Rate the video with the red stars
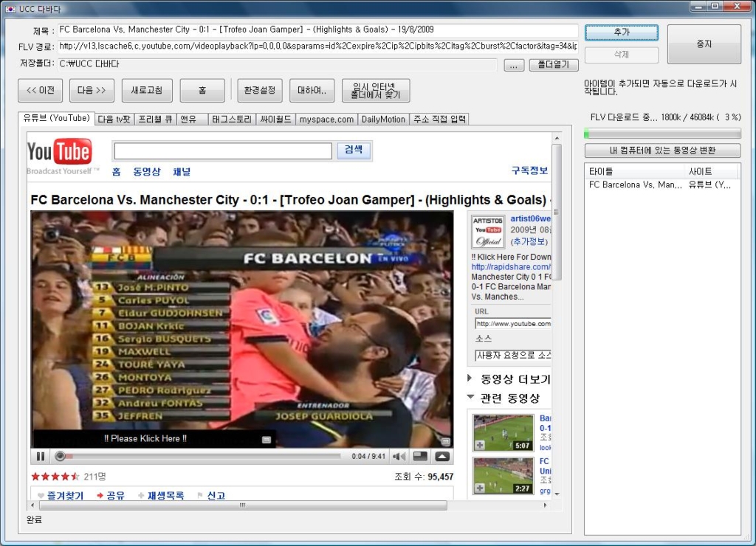The height and width of the screenshot is (546, 756). click(x=55, y=477)
